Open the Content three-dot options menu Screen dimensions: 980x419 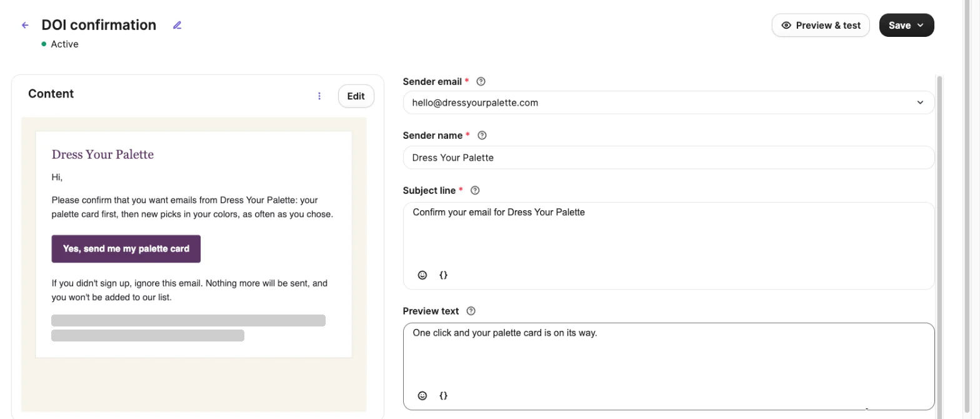(319, 96)
